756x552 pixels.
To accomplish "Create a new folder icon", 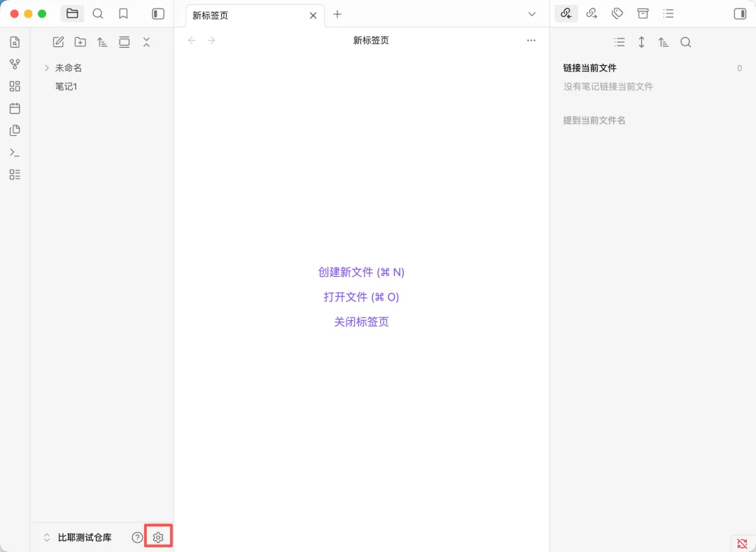I will (80, 42).
